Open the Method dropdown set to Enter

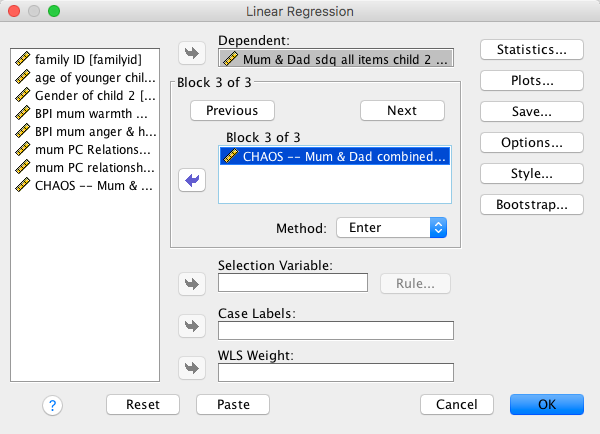391,228
